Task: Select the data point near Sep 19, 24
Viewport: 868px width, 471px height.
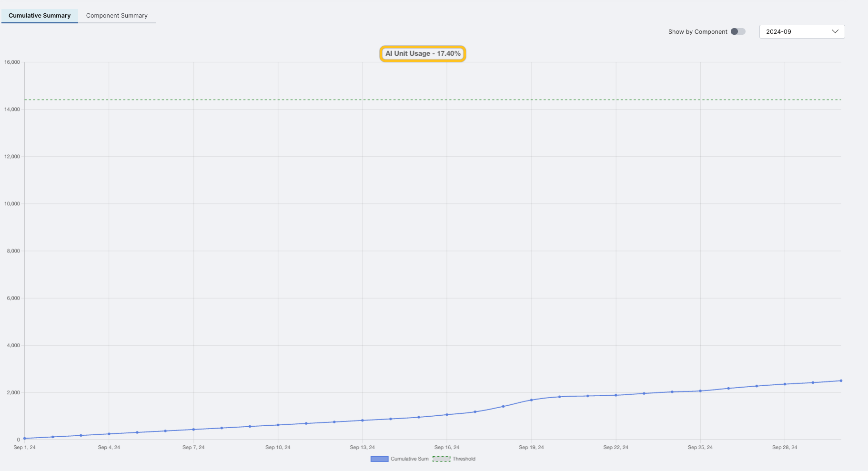Action: [x=531, y=400]
